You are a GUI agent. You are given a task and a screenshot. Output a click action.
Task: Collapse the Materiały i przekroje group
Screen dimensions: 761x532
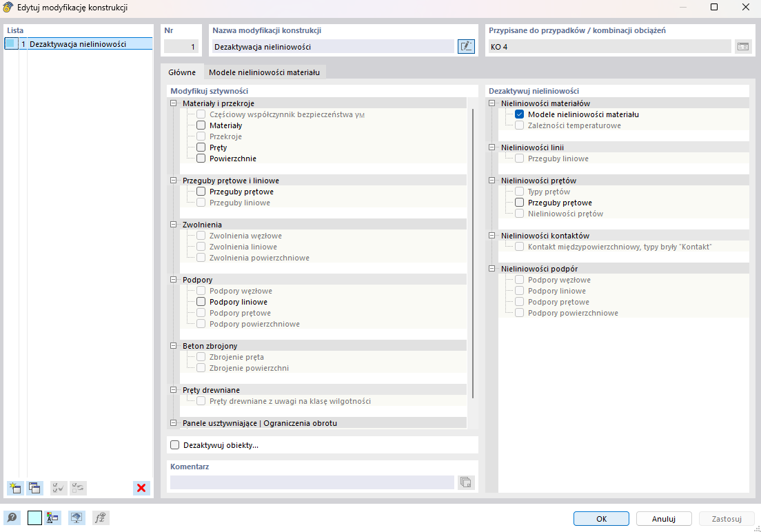click(173, 103)
